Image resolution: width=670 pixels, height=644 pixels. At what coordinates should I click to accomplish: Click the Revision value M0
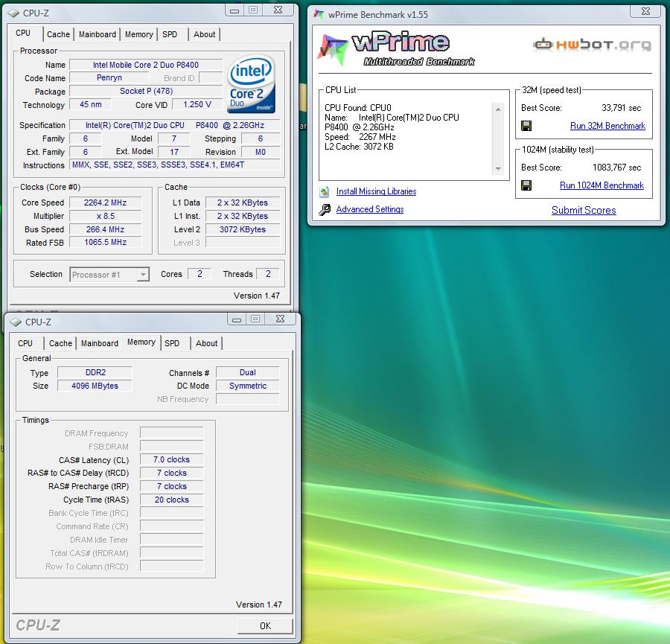point(261,152)
